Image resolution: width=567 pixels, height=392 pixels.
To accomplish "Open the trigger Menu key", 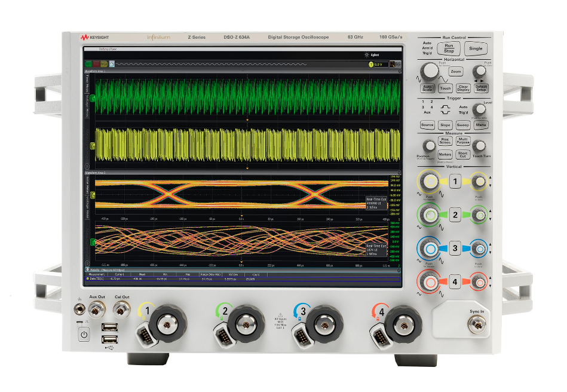I will 481,125.
